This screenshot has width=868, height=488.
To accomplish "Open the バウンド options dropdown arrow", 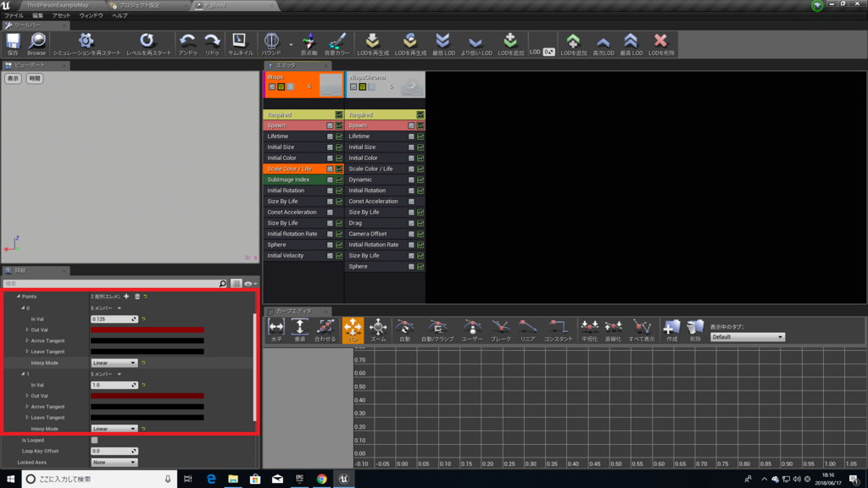I will click(x=291, y=44).
